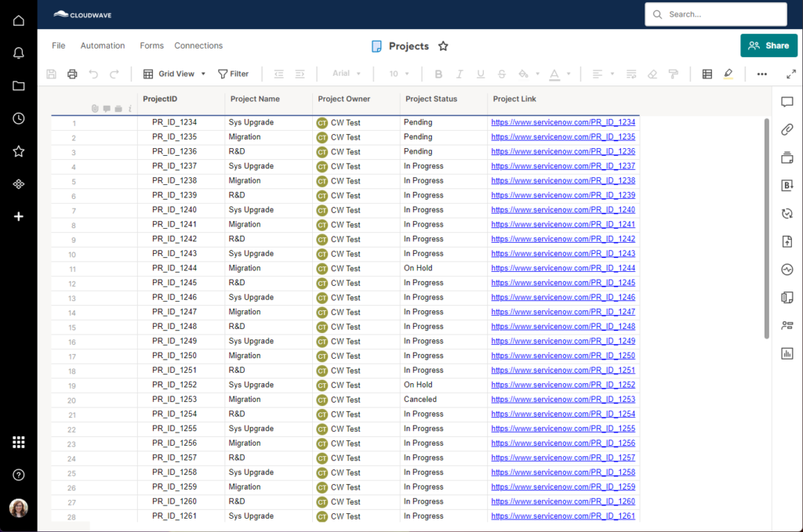Open the Connections menu
The width and height of the screenshot is (803, 532).
pos(198,45)
